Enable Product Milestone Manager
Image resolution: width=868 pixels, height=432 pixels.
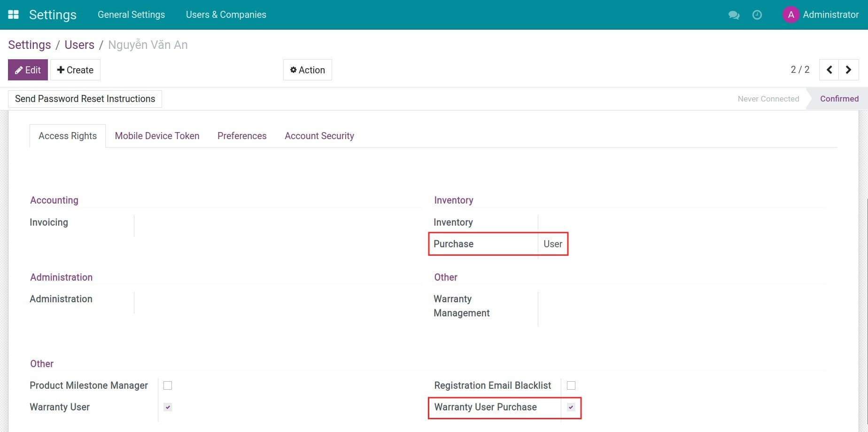(168, 385)
